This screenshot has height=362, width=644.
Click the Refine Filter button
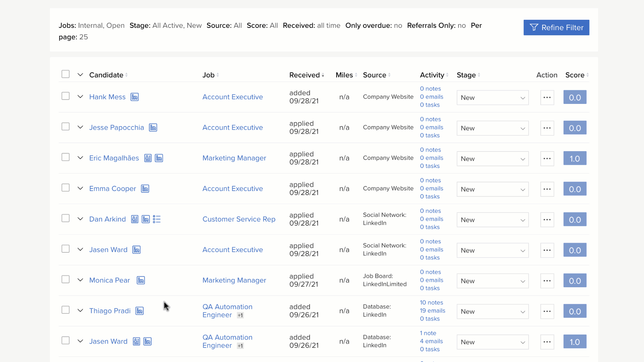pyautogui.click(x=556, y=27)
